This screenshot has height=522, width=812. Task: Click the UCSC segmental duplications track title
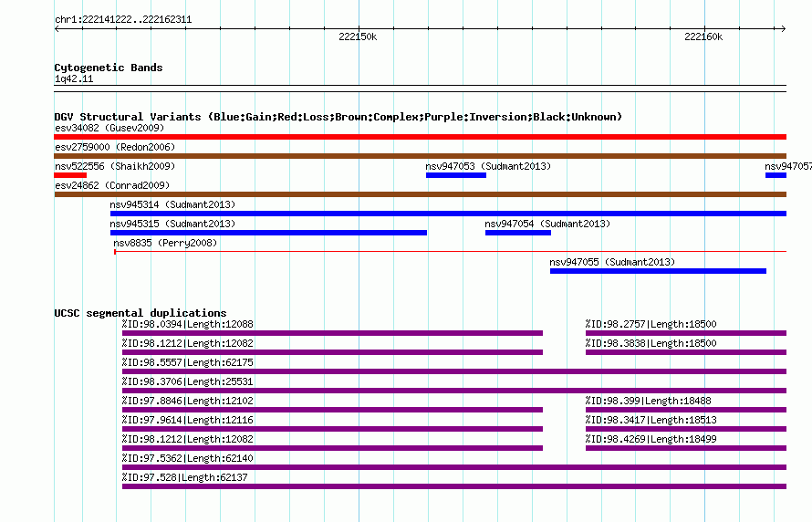tap(141, 313)
